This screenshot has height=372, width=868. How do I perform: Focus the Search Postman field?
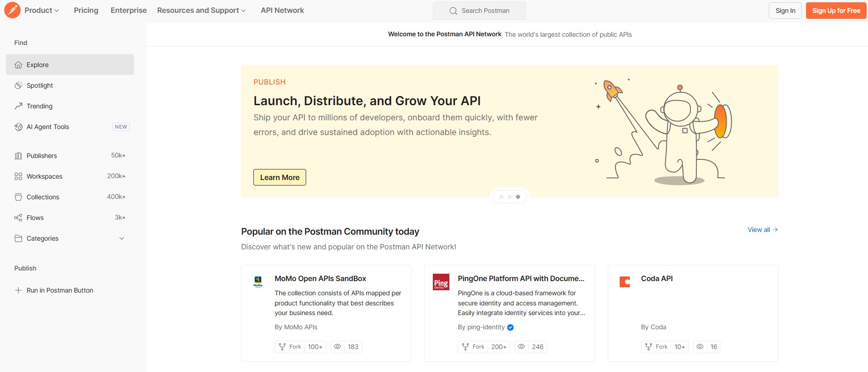click(479, 11)
